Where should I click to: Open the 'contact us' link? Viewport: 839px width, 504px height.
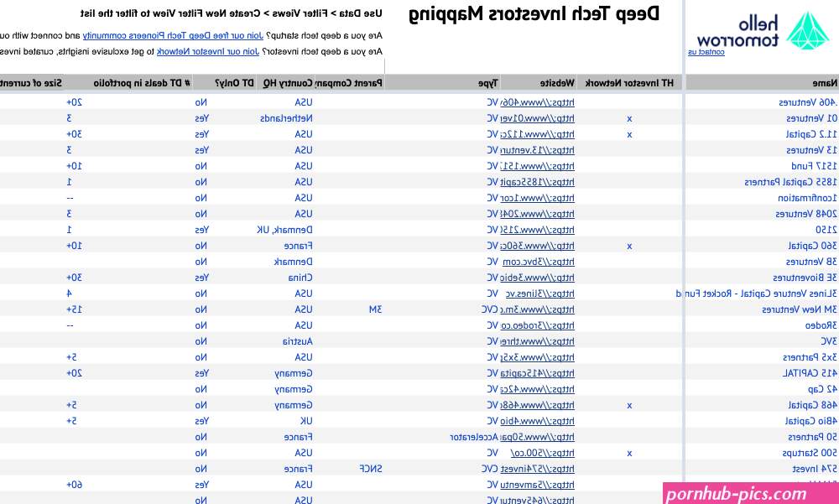tap(706, 53)
